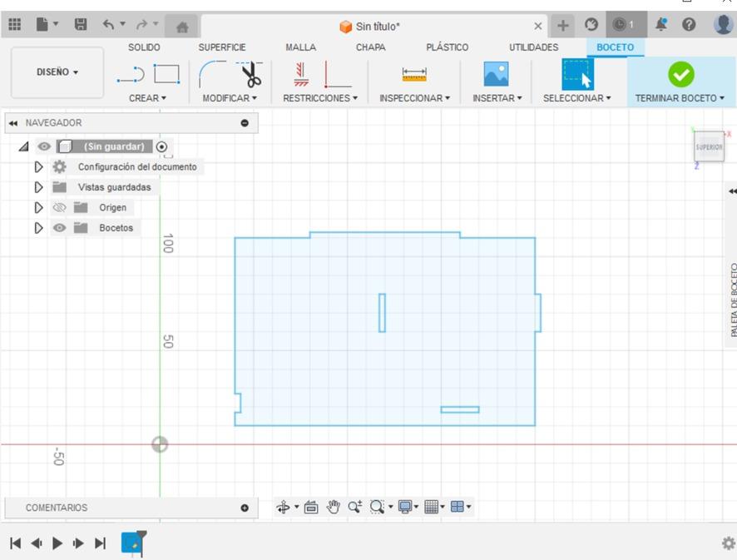
Task: Open the extensions icon
Action: 591,24
